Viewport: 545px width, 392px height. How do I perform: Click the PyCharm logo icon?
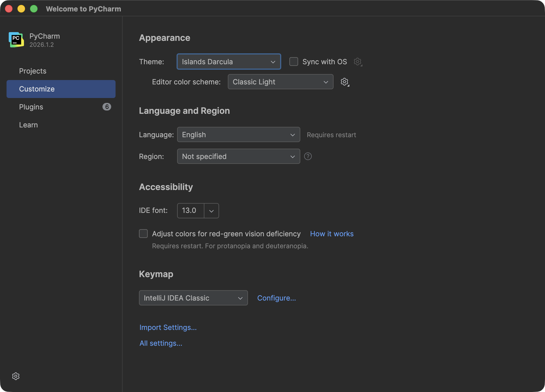point(16,40)
